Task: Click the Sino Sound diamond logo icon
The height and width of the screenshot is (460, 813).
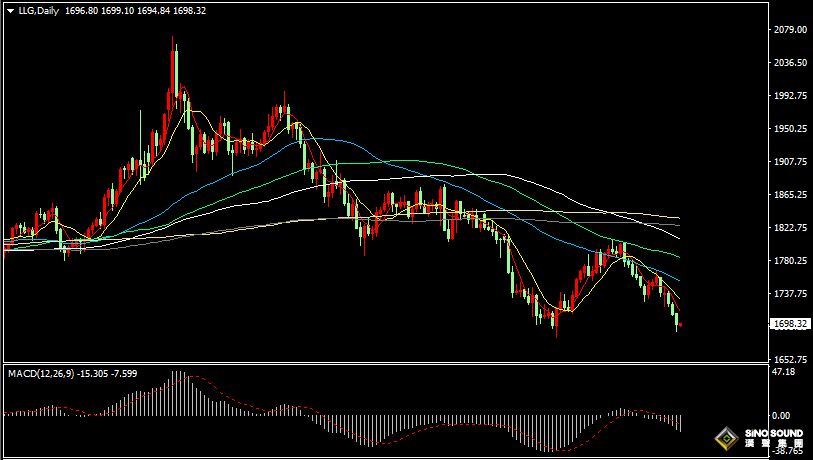Action: tap(724, 440)
